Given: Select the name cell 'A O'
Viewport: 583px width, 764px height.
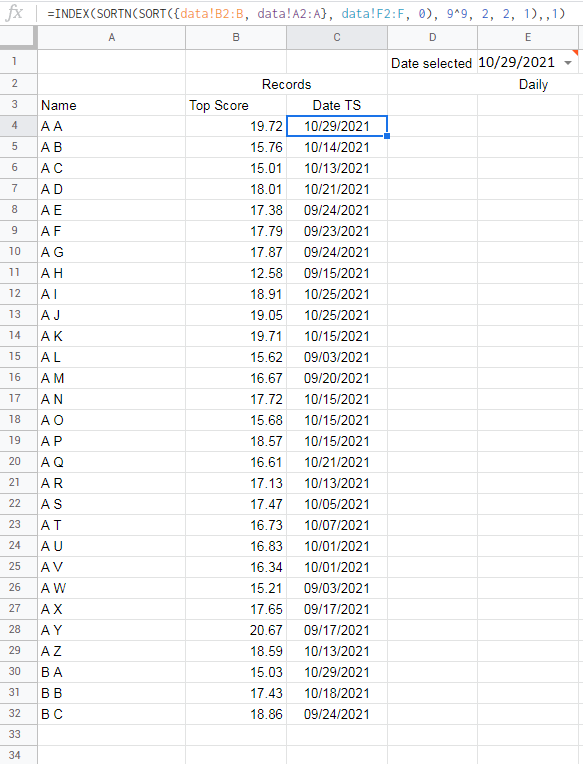Looking at the screenshot, I should click(112, 420).
